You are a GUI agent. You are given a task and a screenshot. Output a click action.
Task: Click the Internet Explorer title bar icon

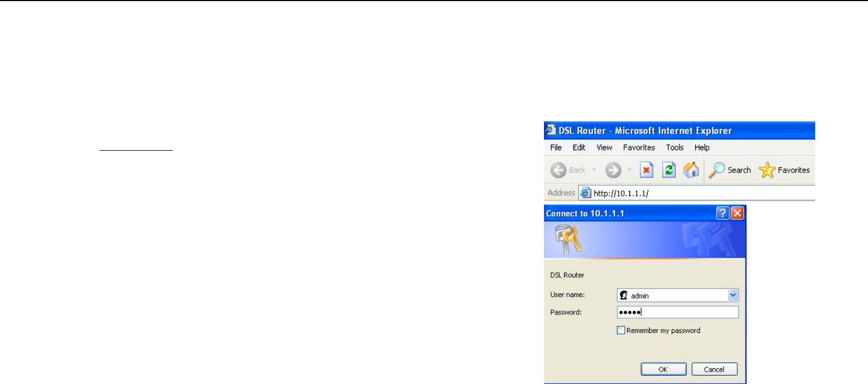551,130
